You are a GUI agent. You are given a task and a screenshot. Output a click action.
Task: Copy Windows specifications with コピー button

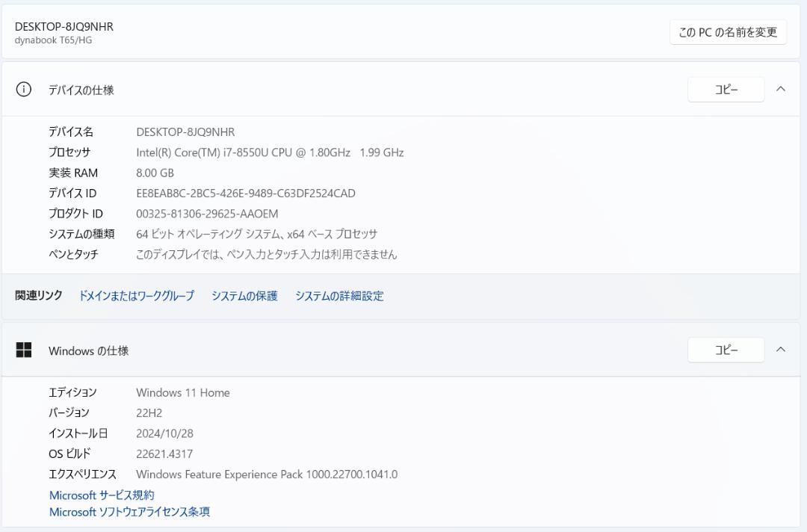[726, 350]
